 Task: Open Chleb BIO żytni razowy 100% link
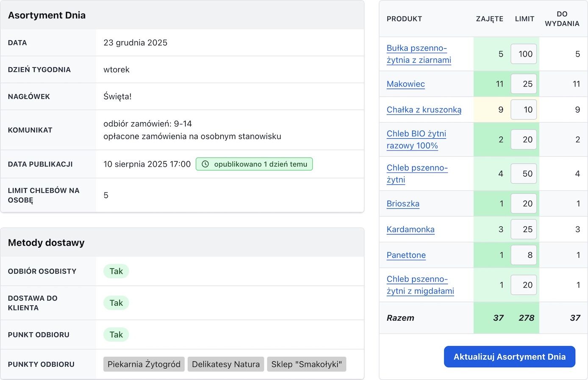pyautogui.click(x=416, y=140)
